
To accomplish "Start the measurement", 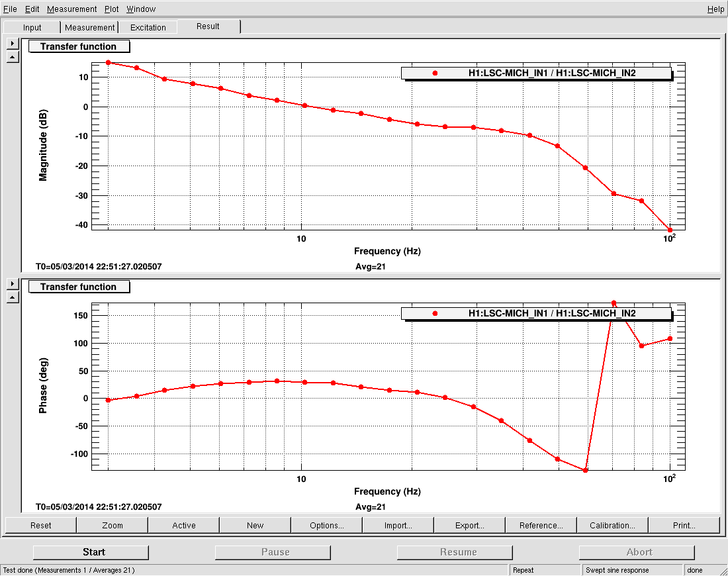I will click(x=91, y=552).
